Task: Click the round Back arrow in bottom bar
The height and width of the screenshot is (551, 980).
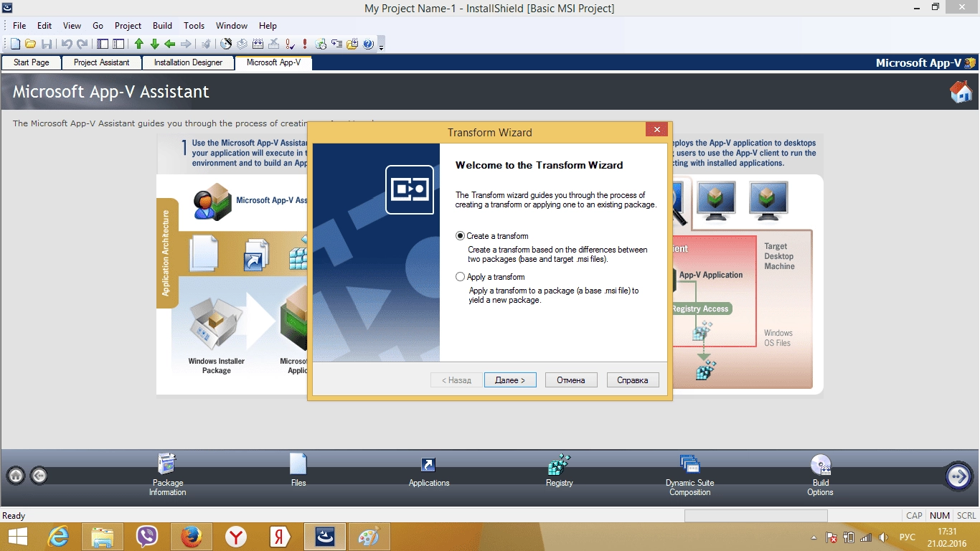Action: pyautogui.click(x=39, y=475)
